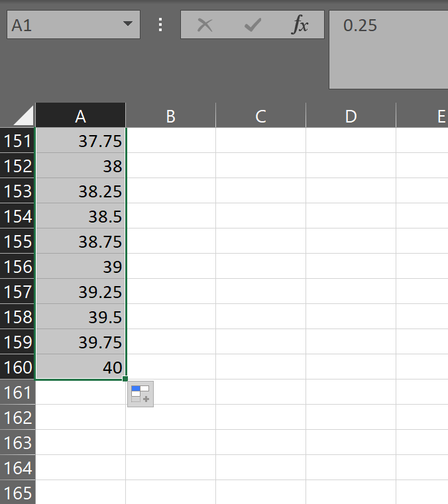This screenshot has height=504, width=448.
Task: Click the cell containing 40
Action: click(80, 367)
